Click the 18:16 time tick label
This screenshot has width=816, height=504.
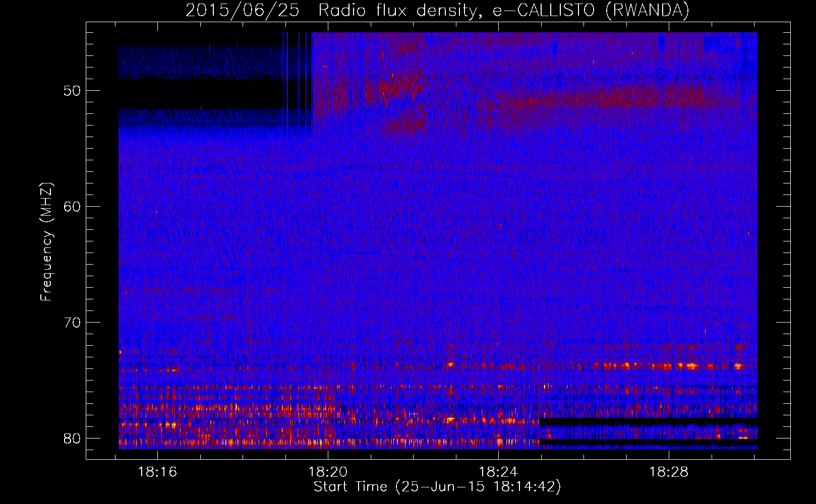[157, 472]
